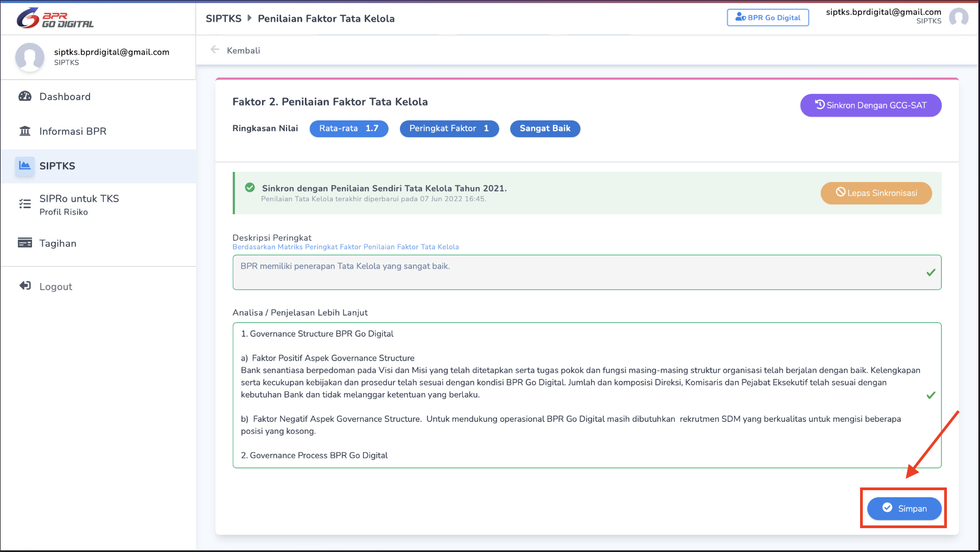Click the BPR Go Digital logo
The image size is (980, 552).
(55, 18)
